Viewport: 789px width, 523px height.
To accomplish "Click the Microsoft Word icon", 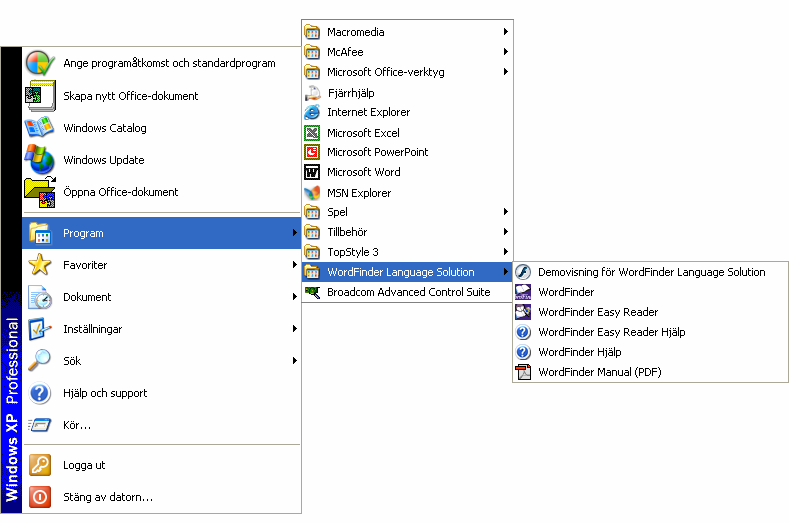I will pos(312,172).
